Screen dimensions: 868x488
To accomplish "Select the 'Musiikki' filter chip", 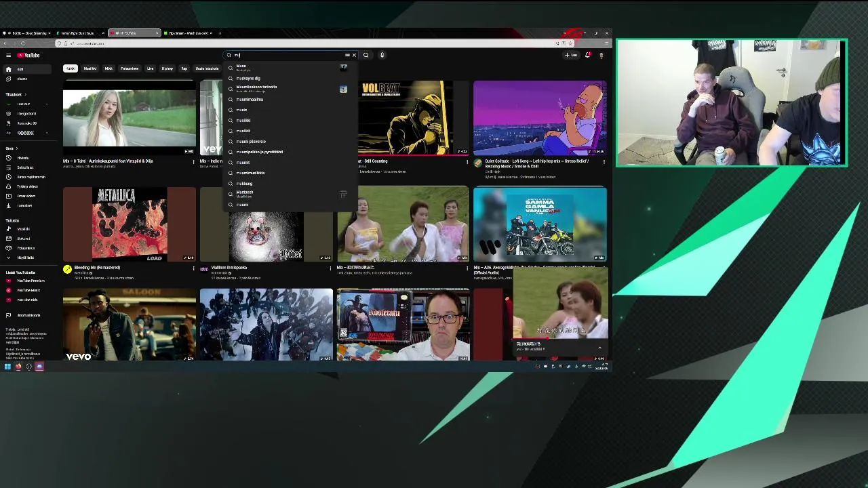I will [x=90, y=68].
